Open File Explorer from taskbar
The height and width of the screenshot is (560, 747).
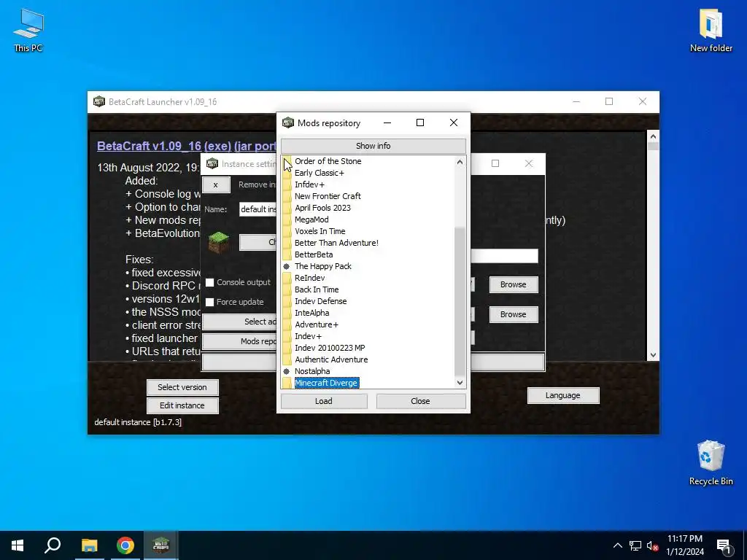tap(89, 545)
